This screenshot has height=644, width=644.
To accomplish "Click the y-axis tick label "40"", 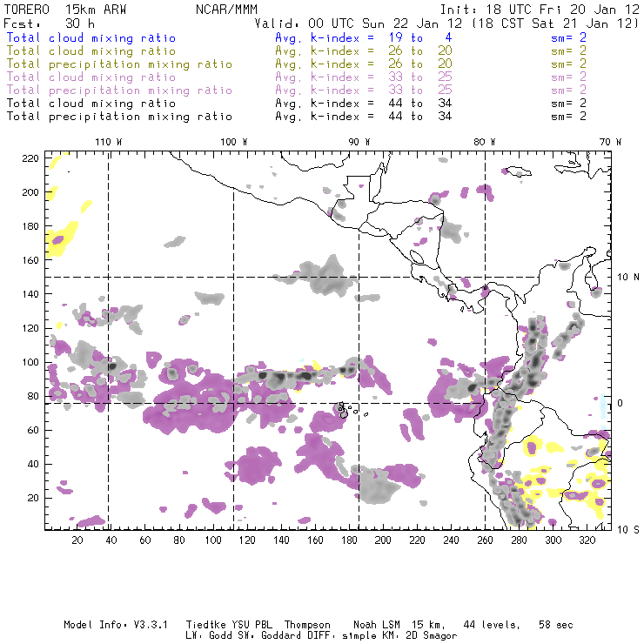I will 33,464.
